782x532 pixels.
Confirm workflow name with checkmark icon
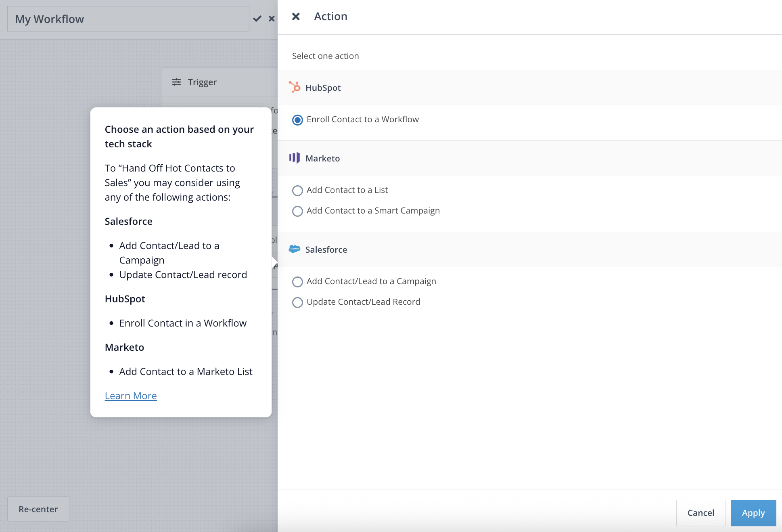[x=257, y=19]
